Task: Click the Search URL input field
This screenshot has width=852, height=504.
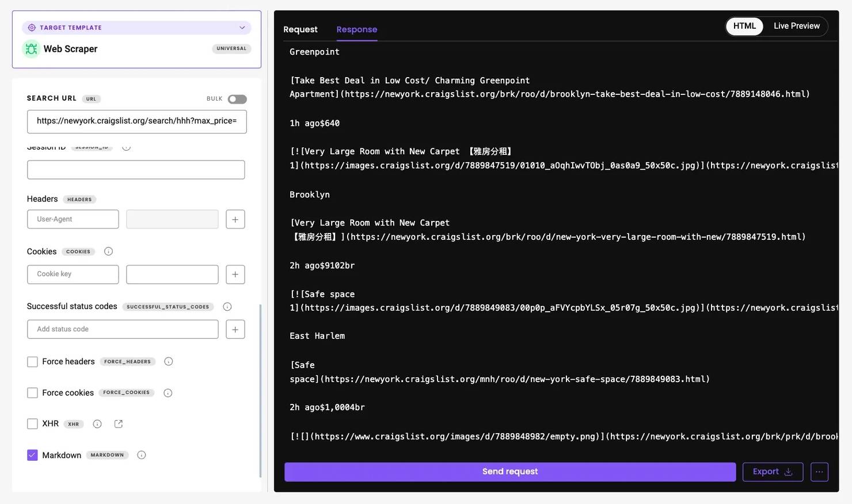Action: (136, 121)
